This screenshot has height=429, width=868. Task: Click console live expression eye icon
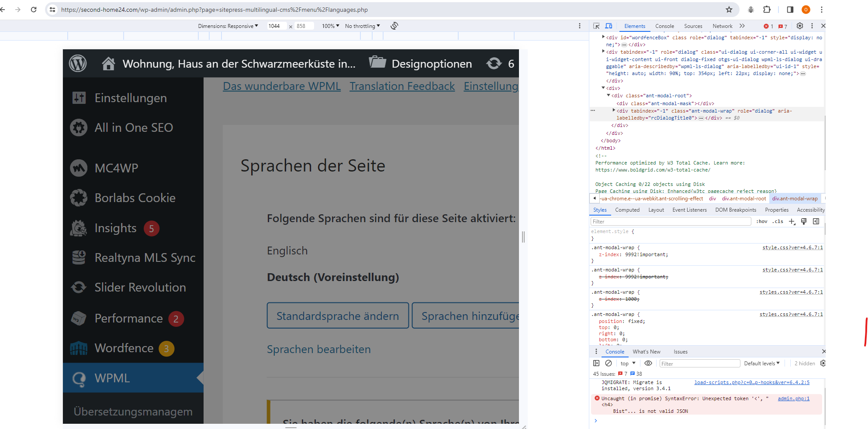click(x=648, y=363)
